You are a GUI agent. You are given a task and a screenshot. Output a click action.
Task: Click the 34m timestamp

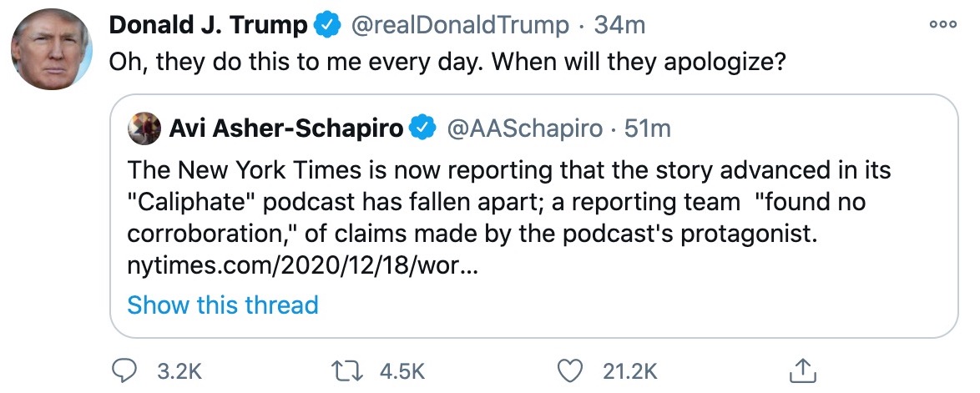tap(619, 26)
